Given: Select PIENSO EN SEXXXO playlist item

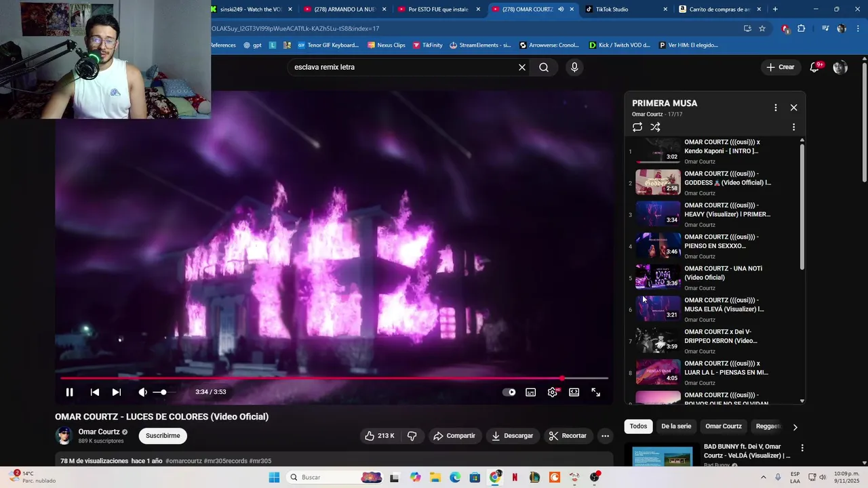Looking at the screenshot, I should [x=712, y=246].
